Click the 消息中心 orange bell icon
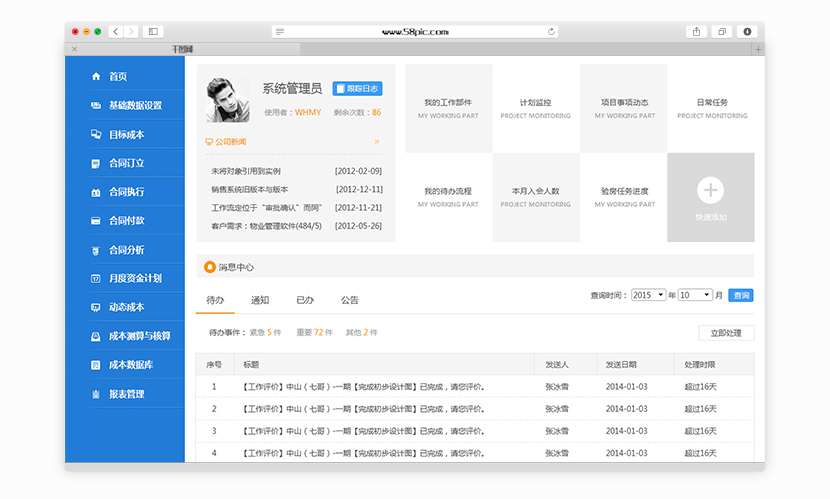This screenshot has width=830, height=499. [210, 267]
